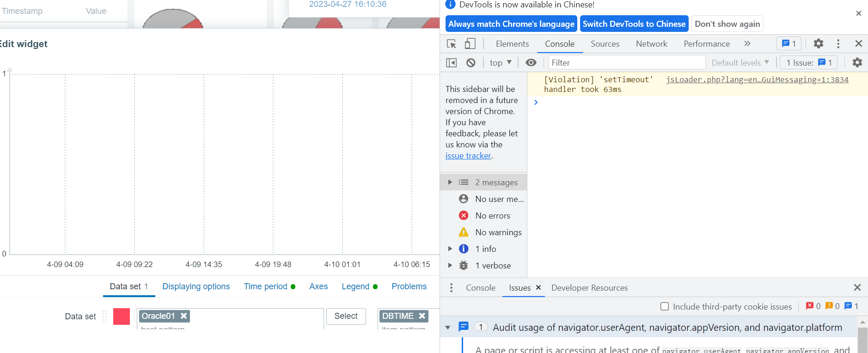
Task: Open the top context dropdown
Action: tap(501, 62)
